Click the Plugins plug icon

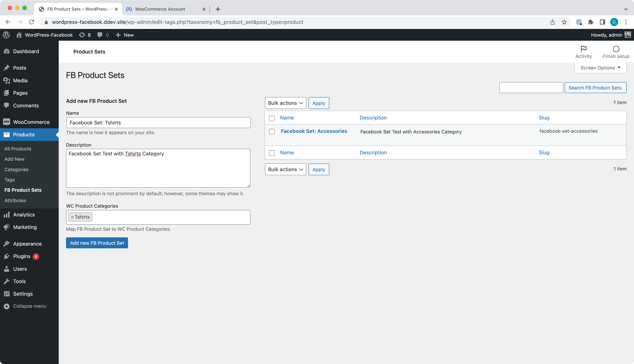[7, 256]
